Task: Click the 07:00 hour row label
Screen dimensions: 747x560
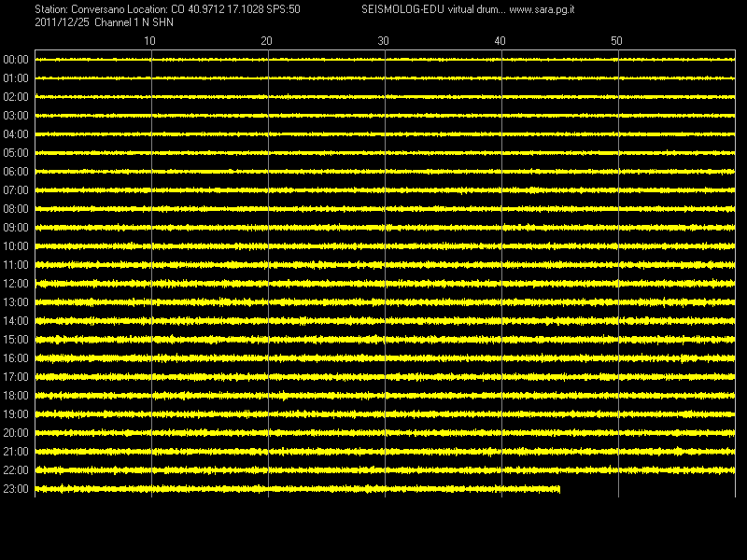Action: [16, 190]
